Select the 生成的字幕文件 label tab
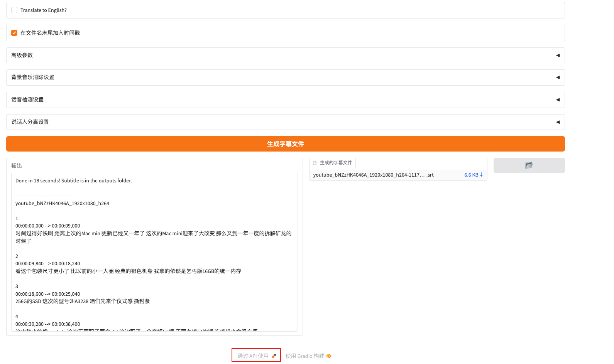The width and height of the screenshot is (614, 364). (x=336, y=163)
